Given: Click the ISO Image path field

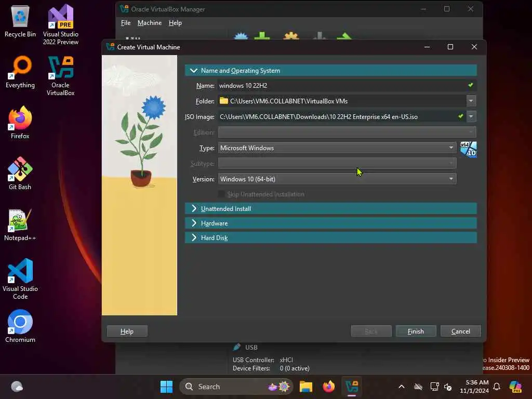Looking at the screenshot, I should [341, 116].
